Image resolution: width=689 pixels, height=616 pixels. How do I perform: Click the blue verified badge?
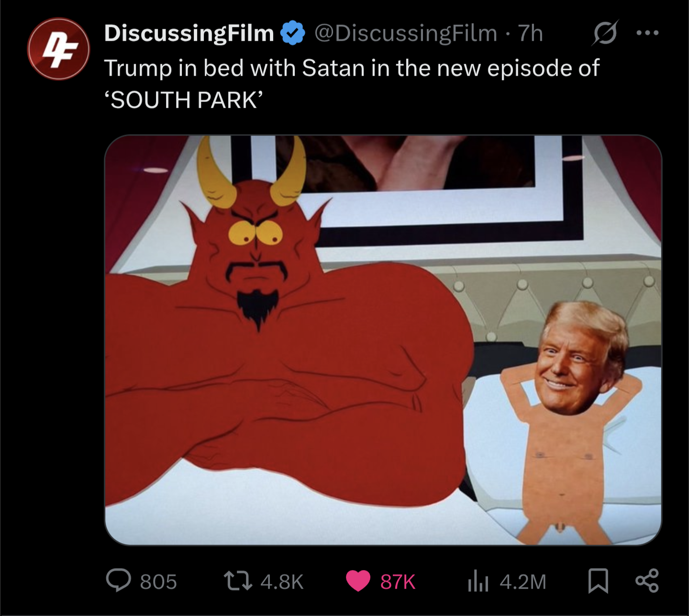click(x=292, y=34)
